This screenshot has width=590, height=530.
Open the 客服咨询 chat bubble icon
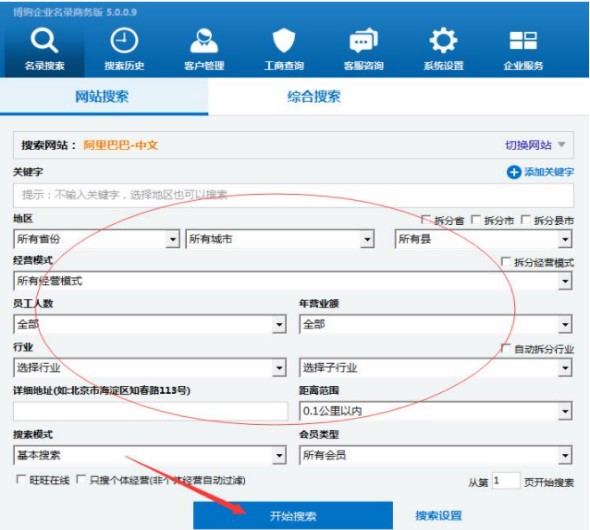(363, 41)
